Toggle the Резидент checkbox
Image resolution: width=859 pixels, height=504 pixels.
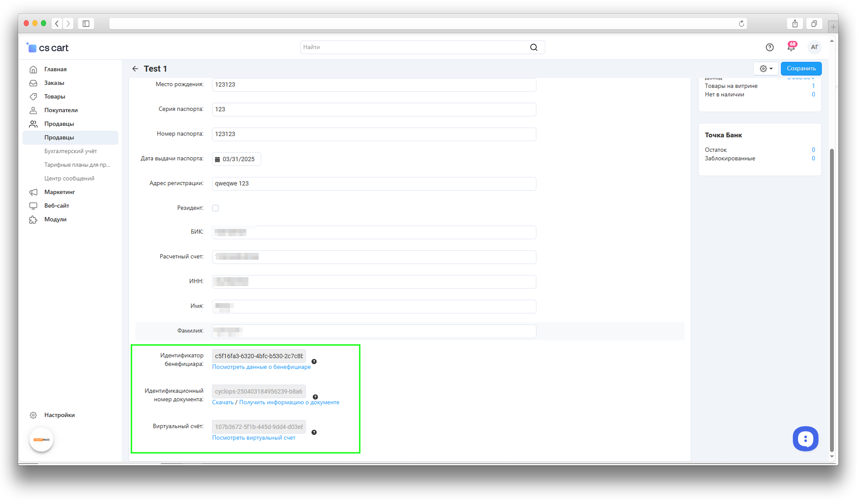click(215, 208)
